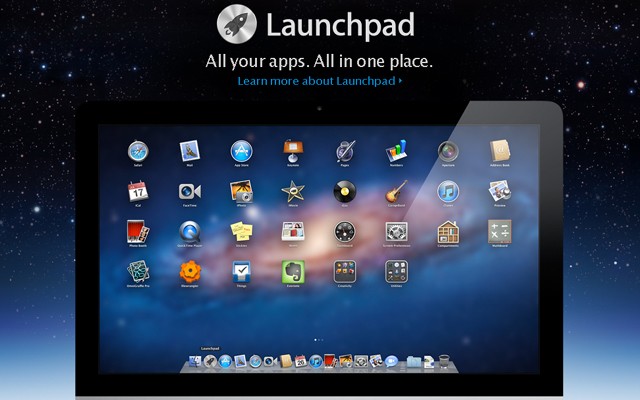Launch Aperture from the Launchpad grid
This screenshot has height=400, width=640.
click(448, 151)
